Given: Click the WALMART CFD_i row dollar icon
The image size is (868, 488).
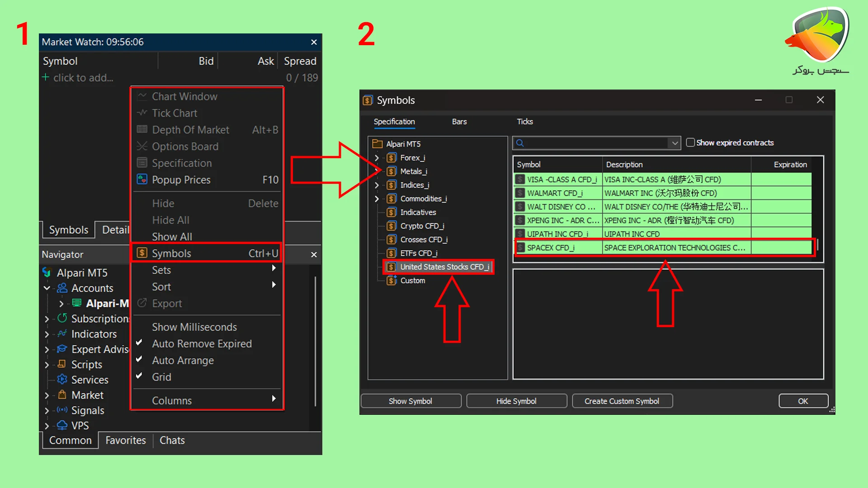Looking at the screenshot, I should [520, 193].
